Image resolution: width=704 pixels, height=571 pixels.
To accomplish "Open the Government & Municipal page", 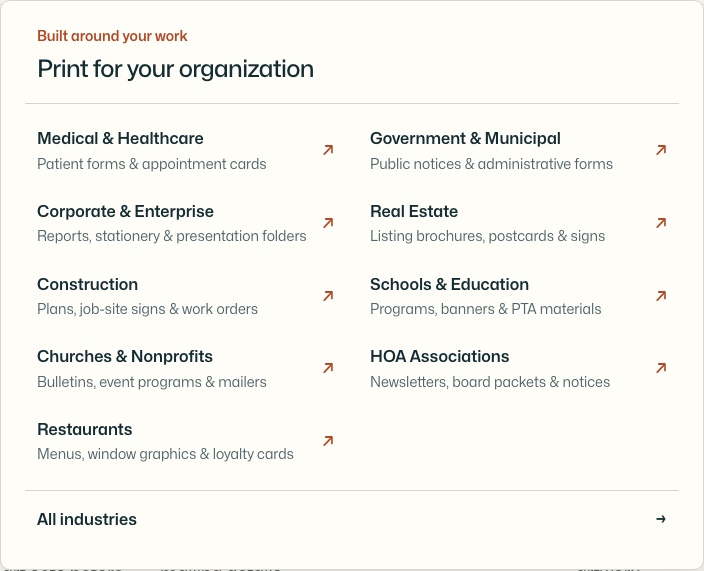I will pos(518,151).
